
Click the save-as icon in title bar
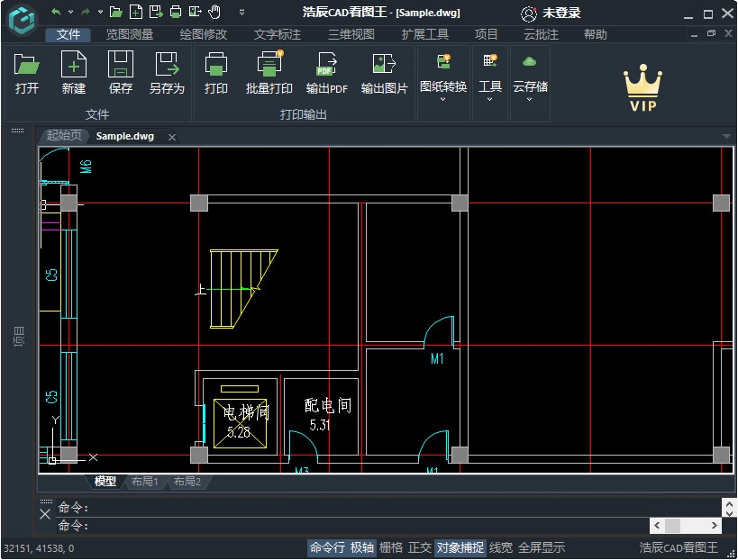pyautogui.click(x=156, y=12)
